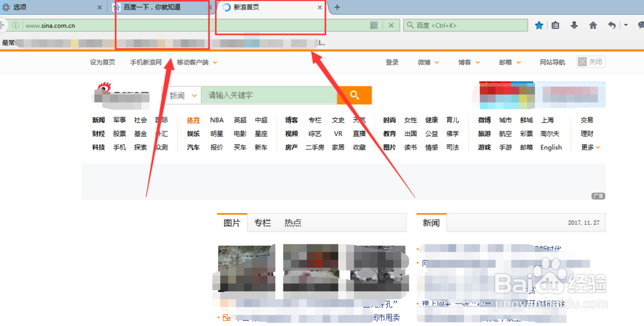Open a new tab with plus button
644x326 pixels.
337,7
